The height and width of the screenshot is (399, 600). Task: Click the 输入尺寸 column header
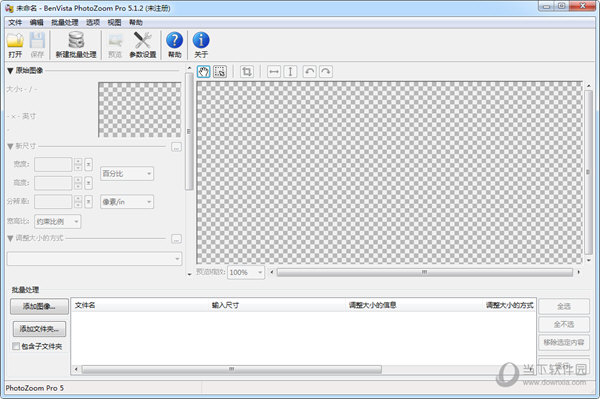277,305
